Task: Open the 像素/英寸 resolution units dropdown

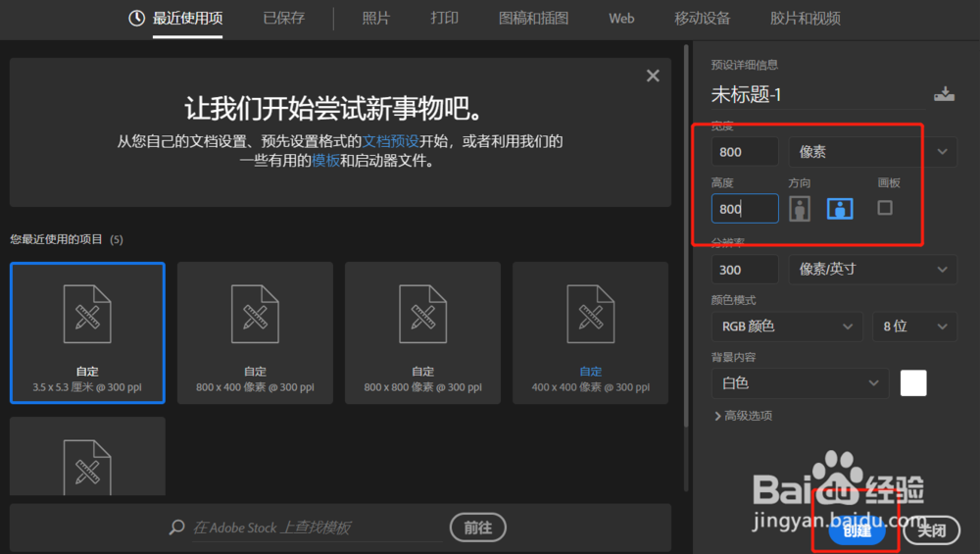Action: (872, 270)
